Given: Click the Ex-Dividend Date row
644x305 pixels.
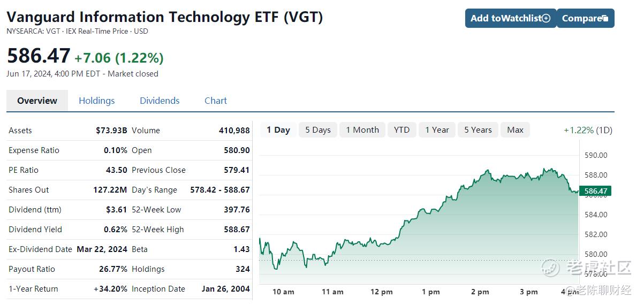Looking at the screenshot, I should pos(68,249).
